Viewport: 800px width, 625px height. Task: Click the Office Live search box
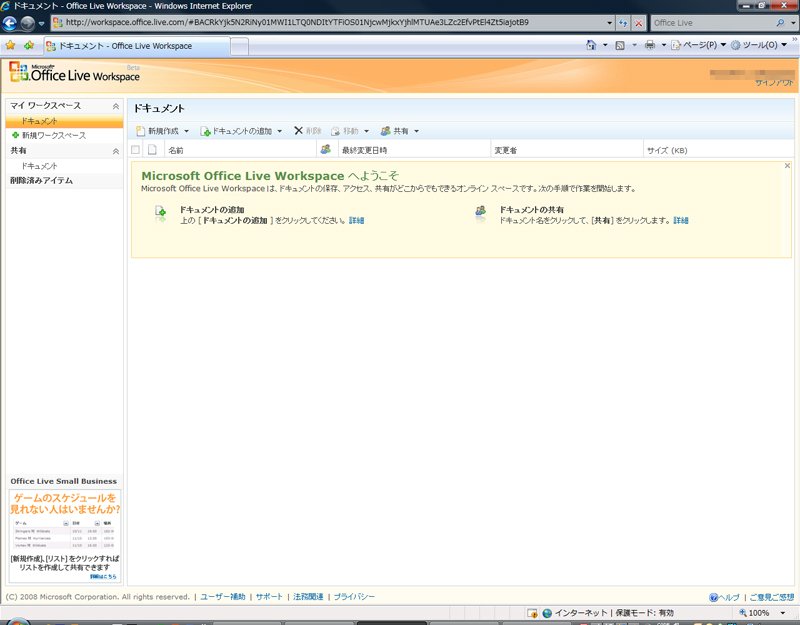pos(712,23)
